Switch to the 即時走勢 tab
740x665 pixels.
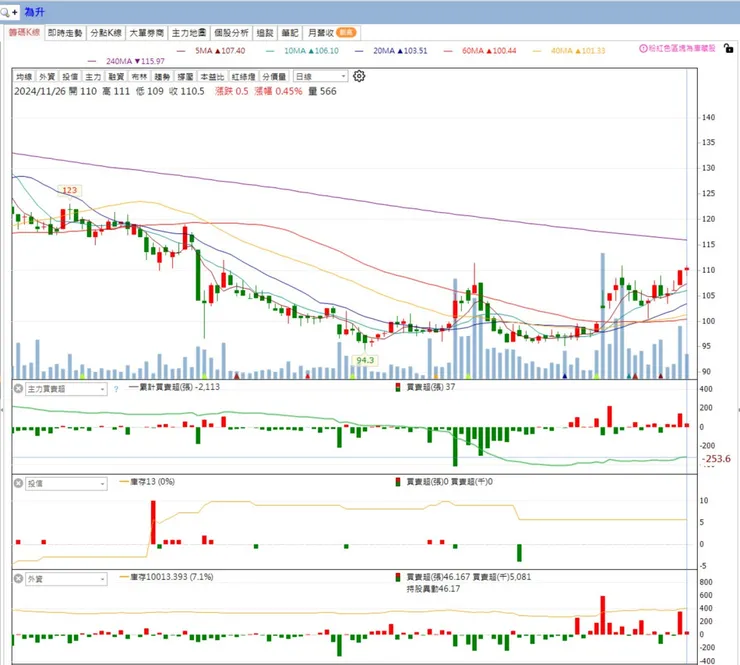point(65,33)
